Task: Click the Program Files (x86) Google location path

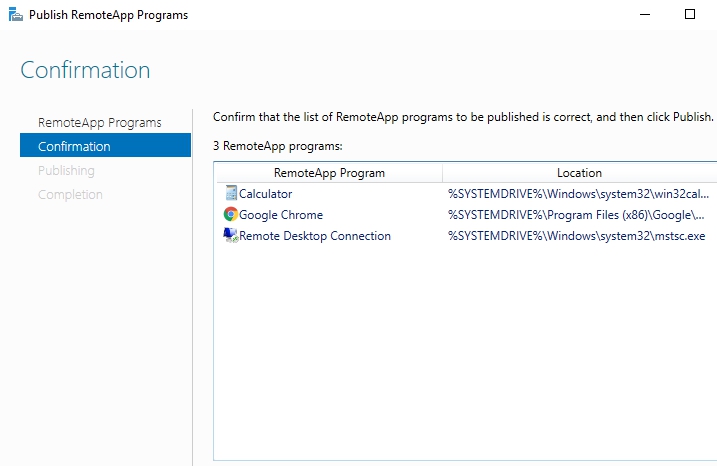Action: click(576, 215)
